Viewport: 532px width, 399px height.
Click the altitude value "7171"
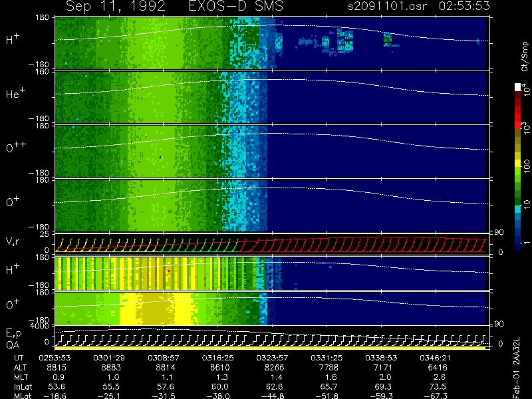383,368
